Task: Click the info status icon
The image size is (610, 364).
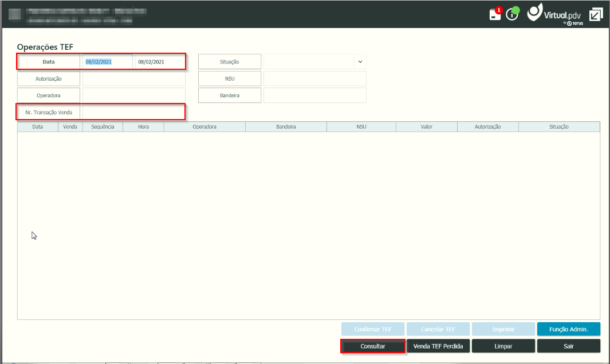Action: [513, 14]
